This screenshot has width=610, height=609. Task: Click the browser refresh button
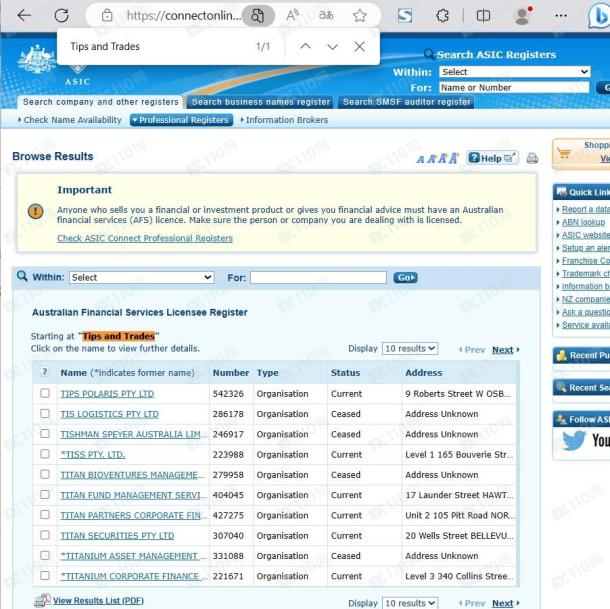[61, 16]
